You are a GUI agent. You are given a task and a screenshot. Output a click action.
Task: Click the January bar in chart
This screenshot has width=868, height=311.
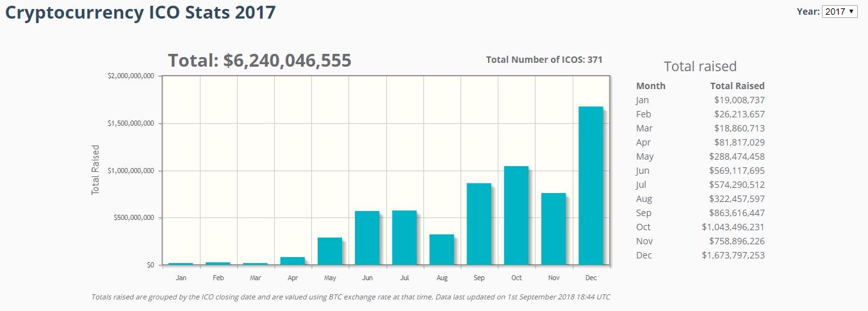click(181, 264)
